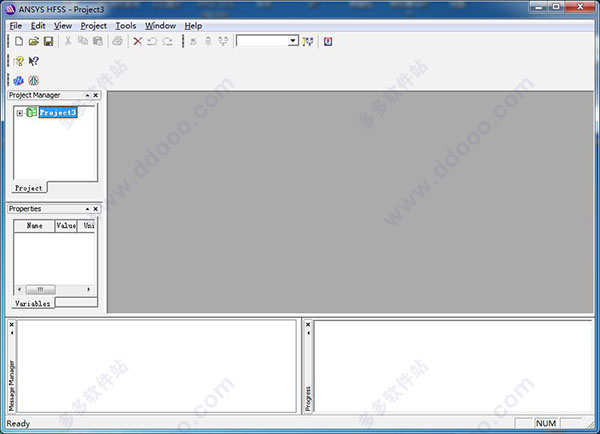Viewport: 600px width, 434px height.
Task: Open a project with the folder icon
Action: pos(34,41)
